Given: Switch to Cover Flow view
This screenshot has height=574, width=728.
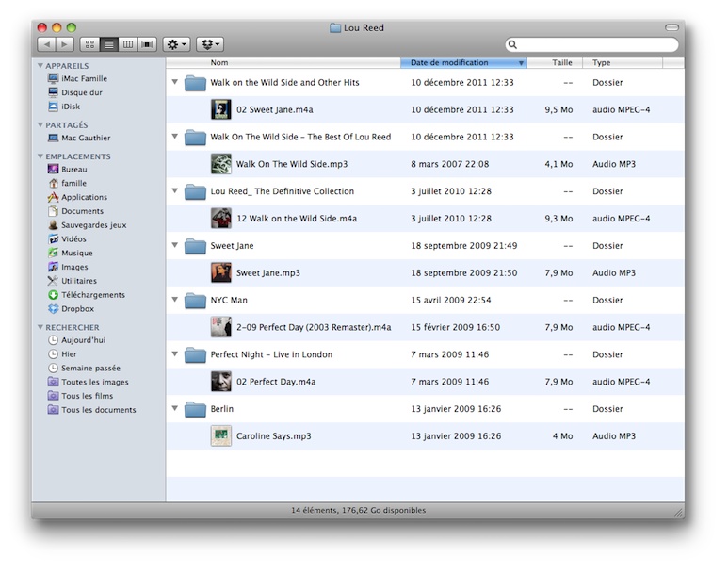Looking at the screenshot, I should click(x=147, y=44).
